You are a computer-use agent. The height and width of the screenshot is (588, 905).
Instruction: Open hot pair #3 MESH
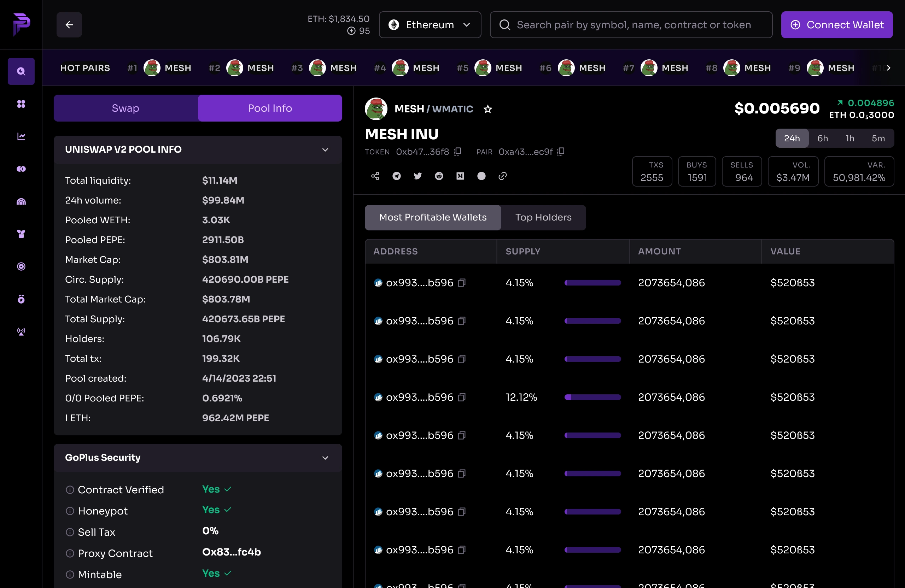coord(325,68)
